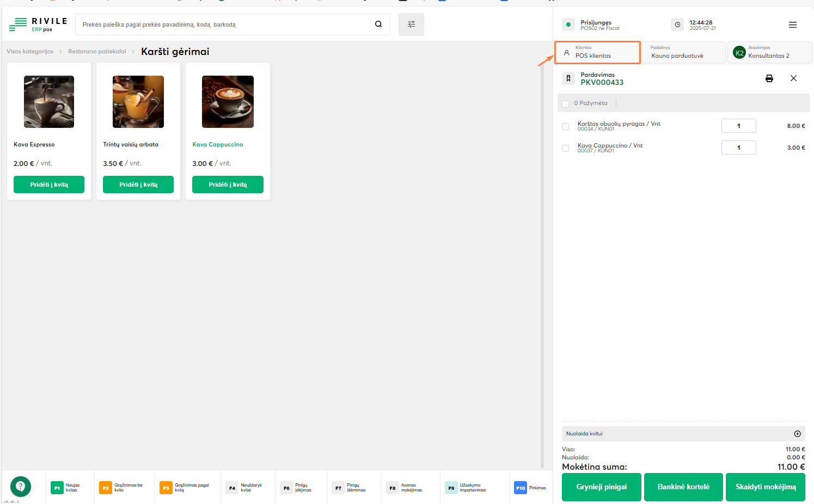Open the hamburger menu in top right

(792, 25)
